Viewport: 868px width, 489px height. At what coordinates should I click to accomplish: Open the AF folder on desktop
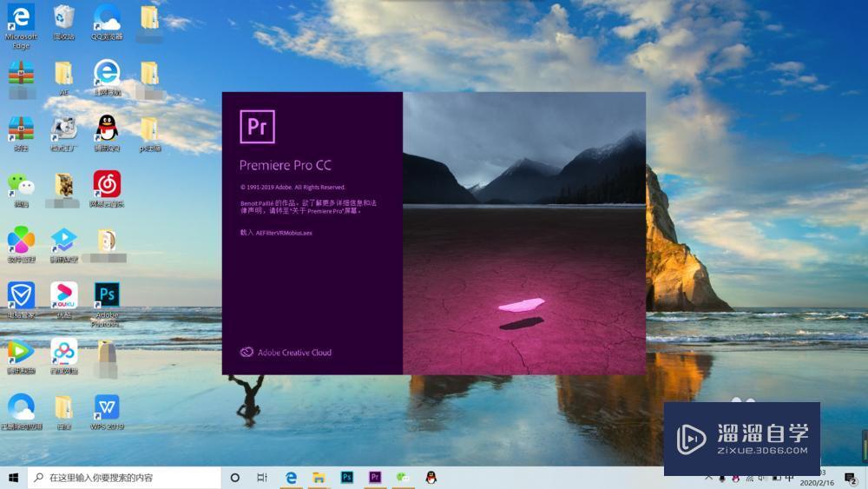(x=63, y=73)
